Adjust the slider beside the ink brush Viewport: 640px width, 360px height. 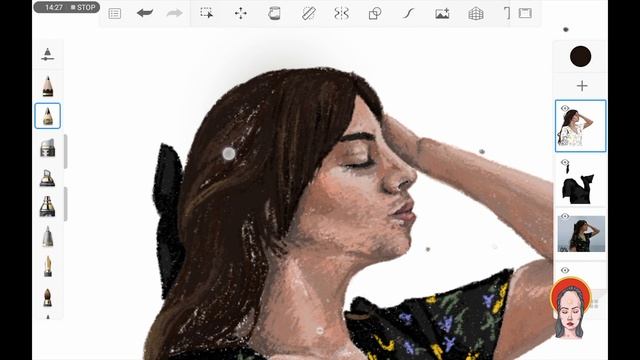66,204
